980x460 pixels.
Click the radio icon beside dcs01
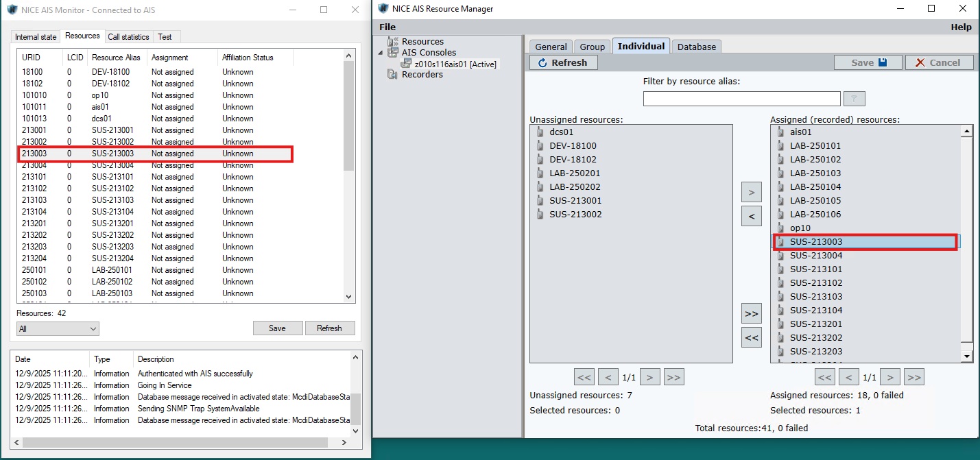(540, 132)
